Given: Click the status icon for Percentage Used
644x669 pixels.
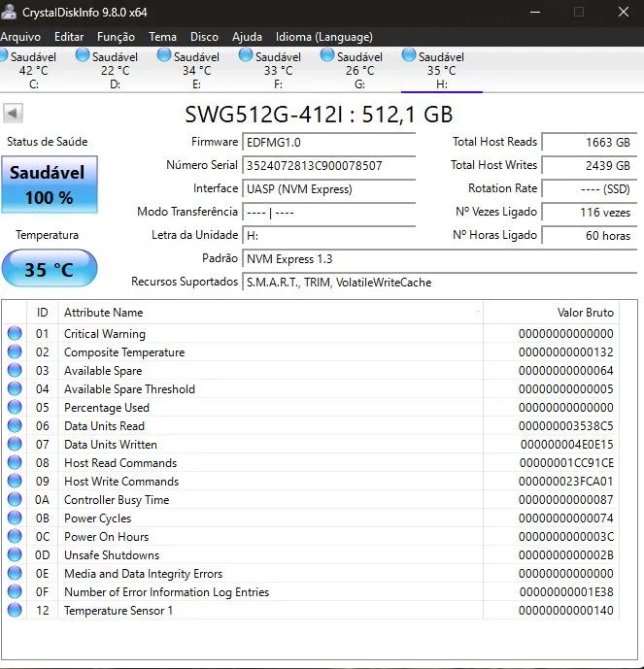Looking at the screenshot, I should (x=15, y=407).
